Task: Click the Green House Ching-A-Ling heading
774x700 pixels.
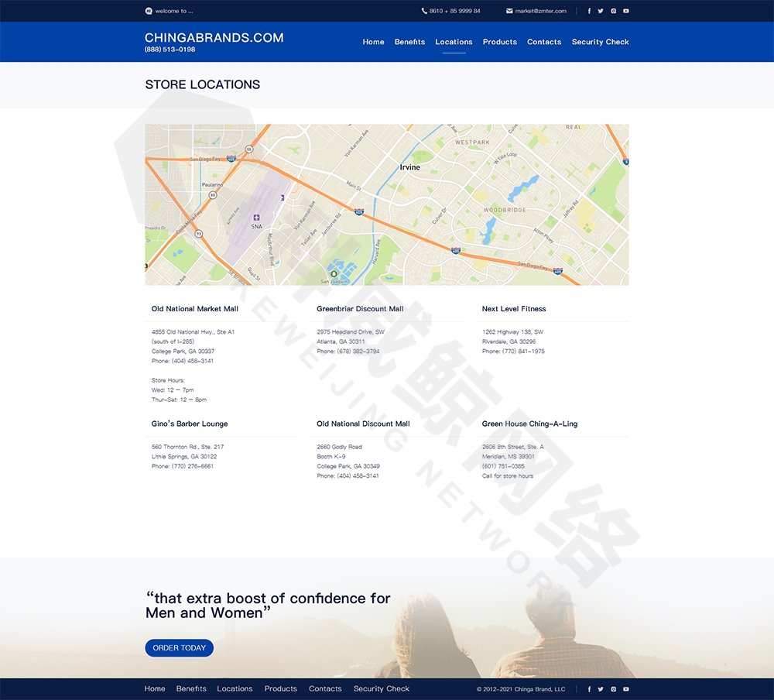Action: tap(529, 424)
